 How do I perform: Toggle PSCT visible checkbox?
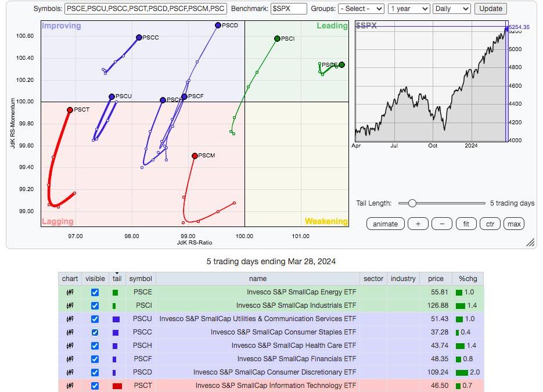point(95,386)
